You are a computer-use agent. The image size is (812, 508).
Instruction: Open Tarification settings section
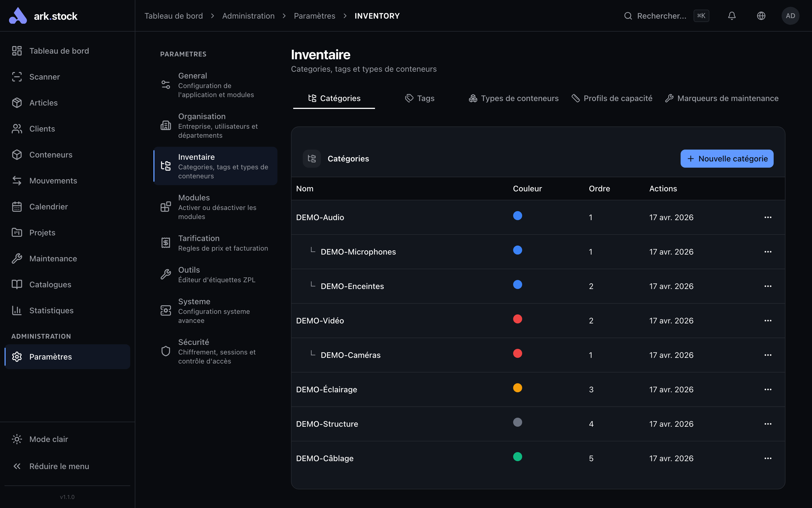coord(215,243)
